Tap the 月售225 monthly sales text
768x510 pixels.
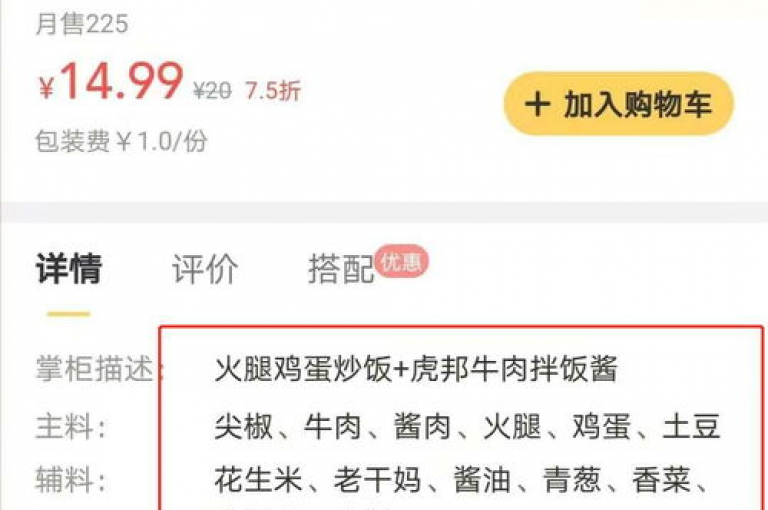(82, 24)
